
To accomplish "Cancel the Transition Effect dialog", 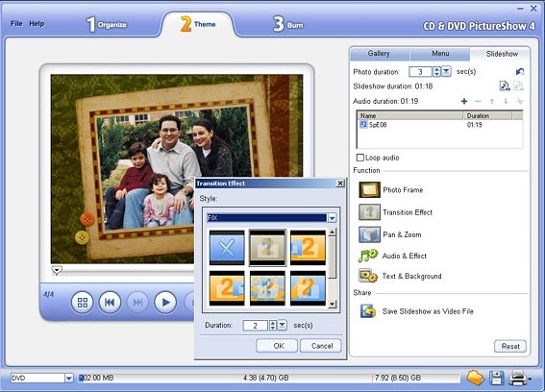I will [321, 346].
